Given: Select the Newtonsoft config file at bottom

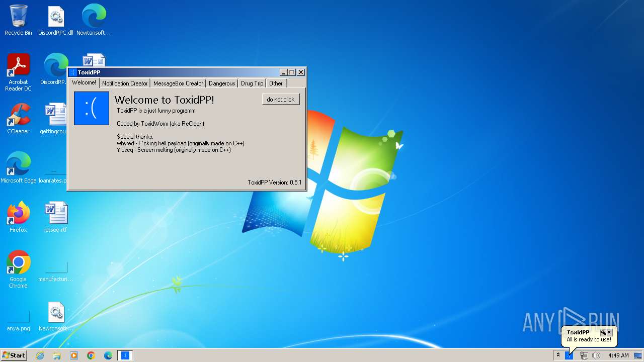Looking at the screenshot, I should (56, 317).
